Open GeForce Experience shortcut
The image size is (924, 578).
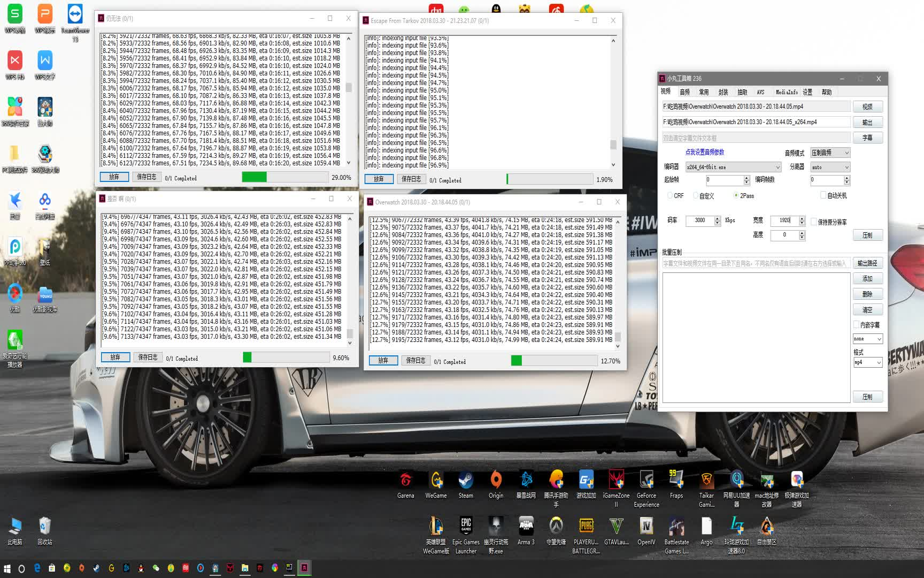coord(646,489)
